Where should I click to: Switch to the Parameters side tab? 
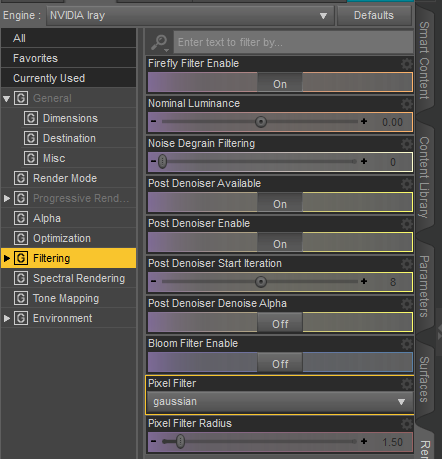coord(424,286)
